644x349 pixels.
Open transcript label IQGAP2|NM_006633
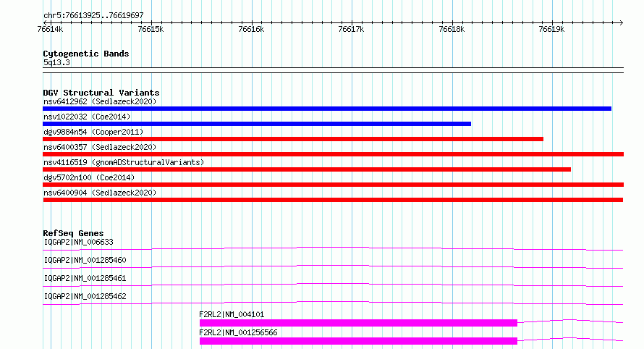click(x=78, y=242)
